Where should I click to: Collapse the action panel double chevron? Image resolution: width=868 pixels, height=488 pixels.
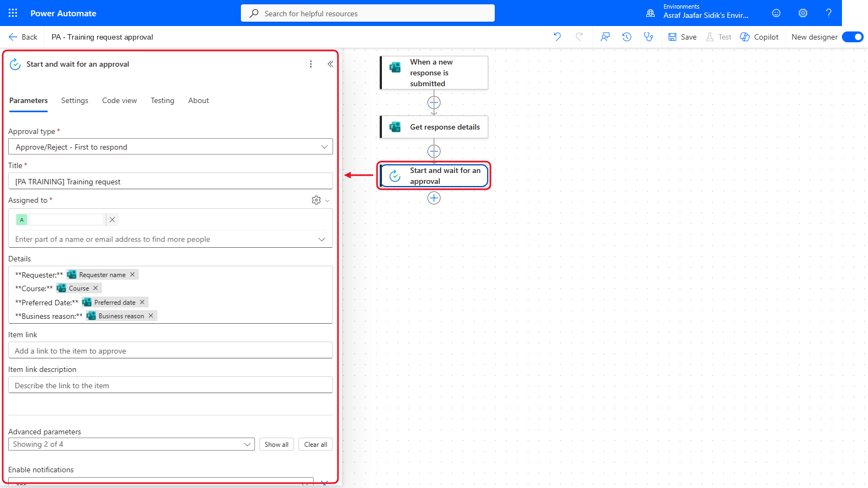coord(330,64)
